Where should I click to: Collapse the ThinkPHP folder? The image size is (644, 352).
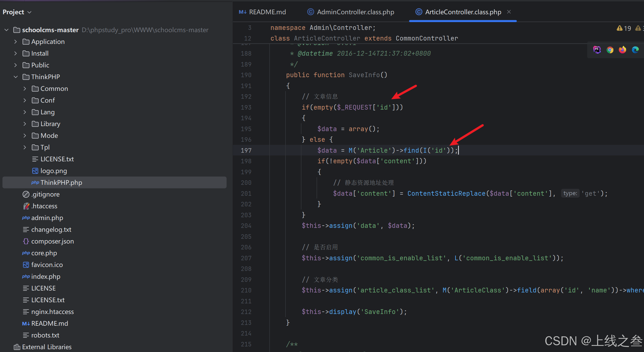tap(16, 77)
